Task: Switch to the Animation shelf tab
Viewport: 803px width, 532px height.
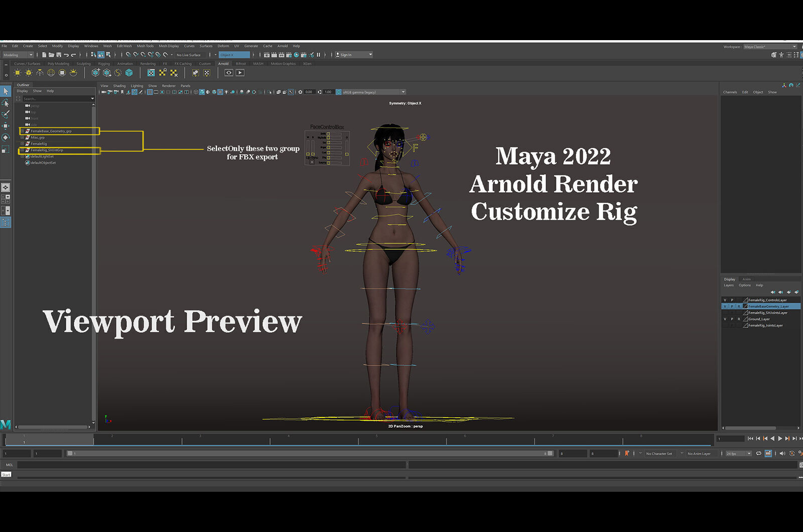Action: [125, 64]
